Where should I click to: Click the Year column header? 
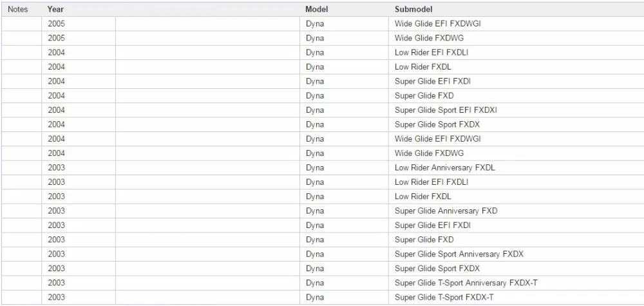(x=55, y=9)
